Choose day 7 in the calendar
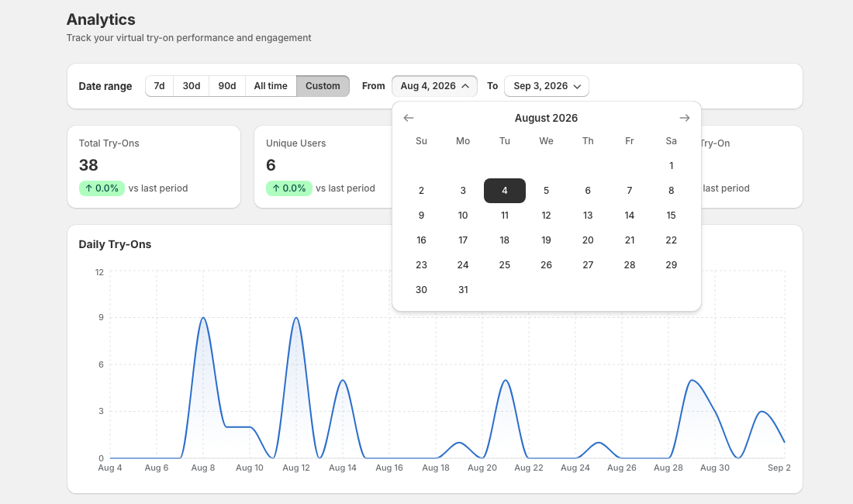The image size is (853, 504). tap(630, 191)
